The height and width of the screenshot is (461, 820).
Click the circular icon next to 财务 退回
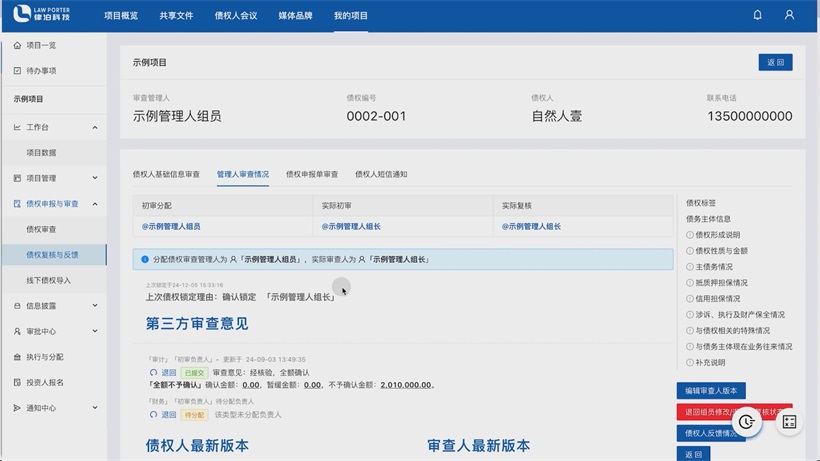tap(153, 414)
